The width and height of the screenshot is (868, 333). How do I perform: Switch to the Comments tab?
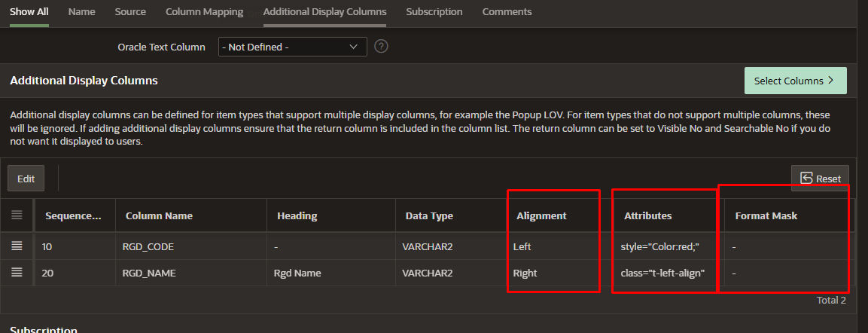click(x=507, y=12)
